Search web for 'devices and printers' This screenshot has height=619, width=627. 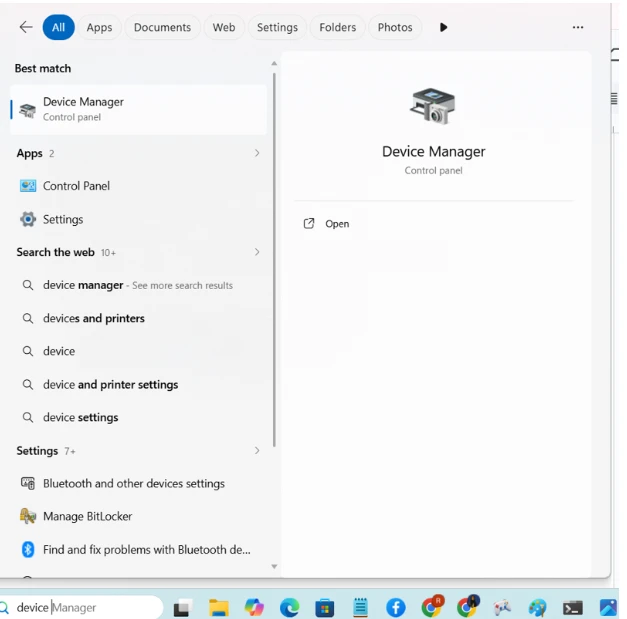[x=138, y=318]
